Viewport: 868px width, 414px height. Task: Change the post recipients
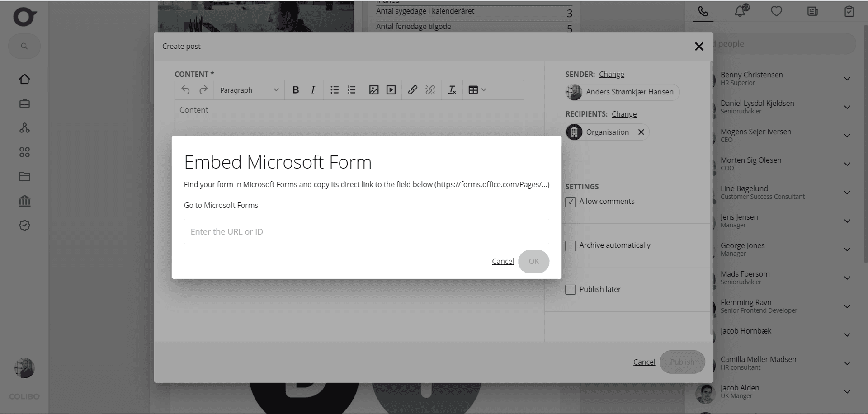pyautogui.click(x=624, y=114)
